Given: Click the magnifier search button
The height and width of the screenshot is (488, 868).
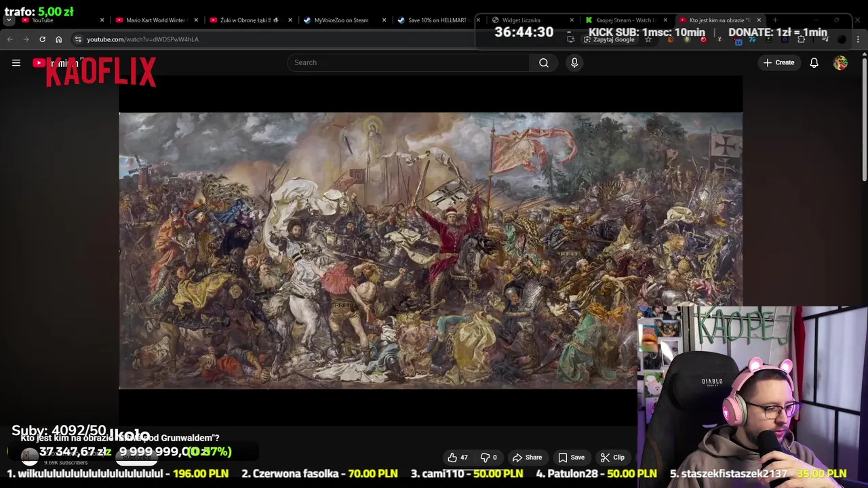Looking at the screenshot, I should (544, 62).
